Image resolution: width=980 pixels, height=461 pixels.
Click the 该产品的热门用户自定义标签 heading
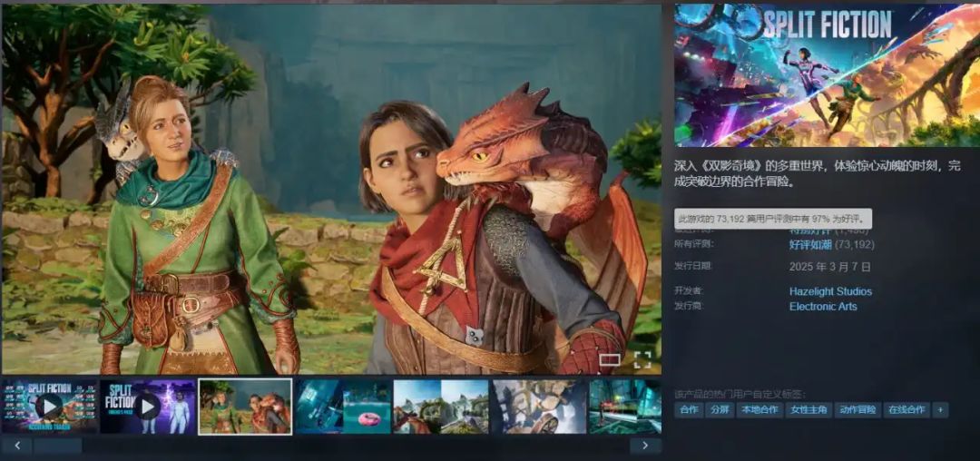(x=740, y=394)
